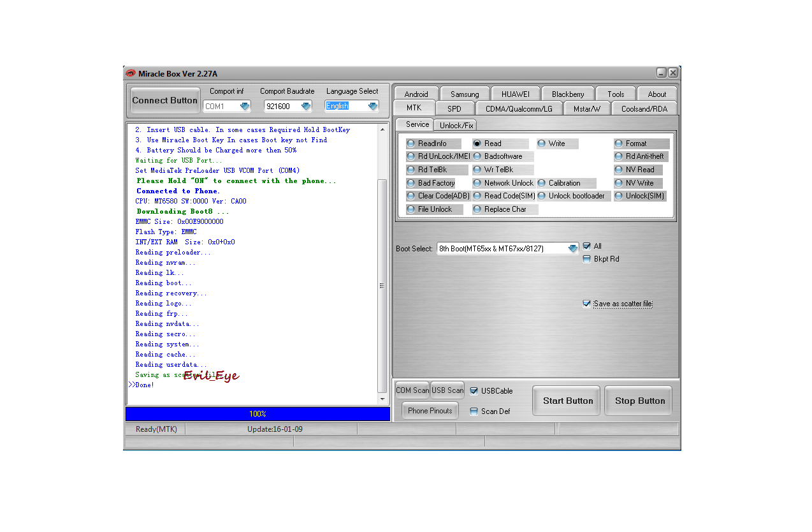This screenshot has height=532, width=812.
Task: Switch to the HUAWEI tab
Action: tap(516, 94)
